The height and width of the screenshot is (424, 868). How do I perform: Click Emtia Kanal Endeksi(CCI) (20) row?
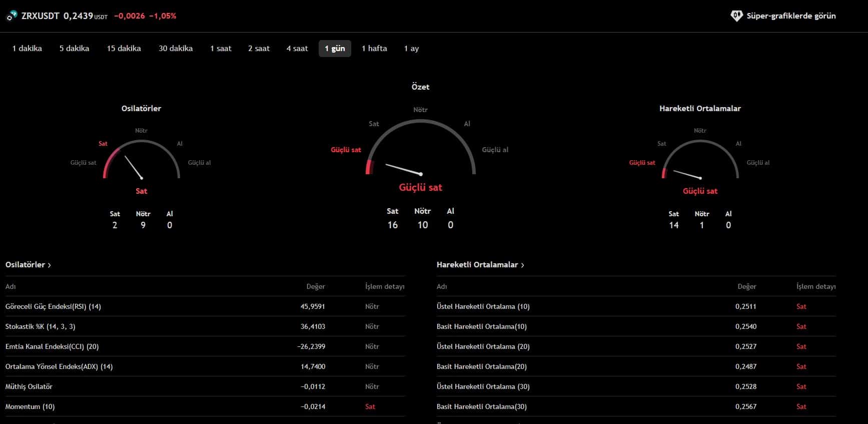point(205,346)
